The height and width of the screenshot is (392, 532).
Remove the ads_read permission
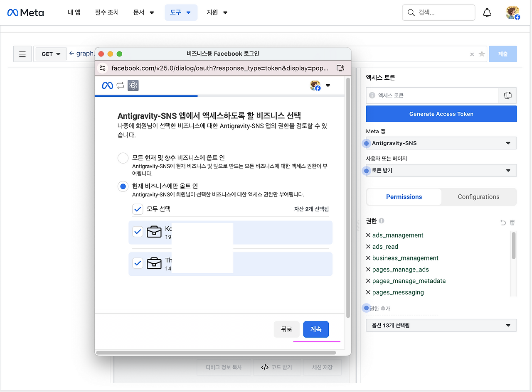368,247
